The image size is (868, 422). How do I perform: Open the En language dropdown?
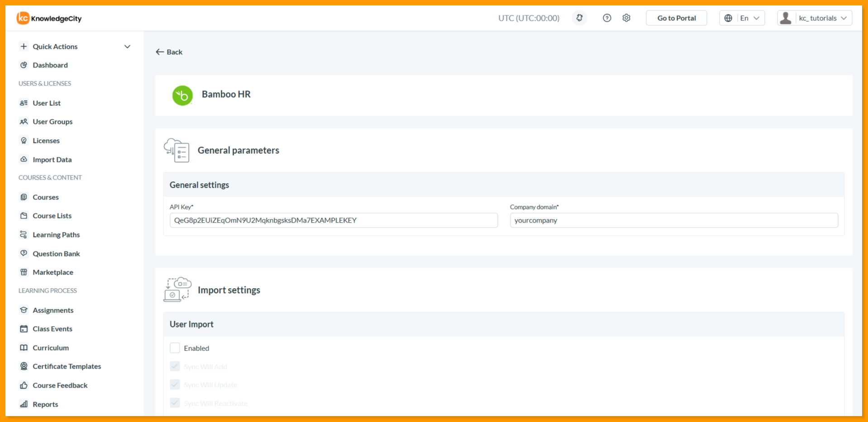pos(742,18)
